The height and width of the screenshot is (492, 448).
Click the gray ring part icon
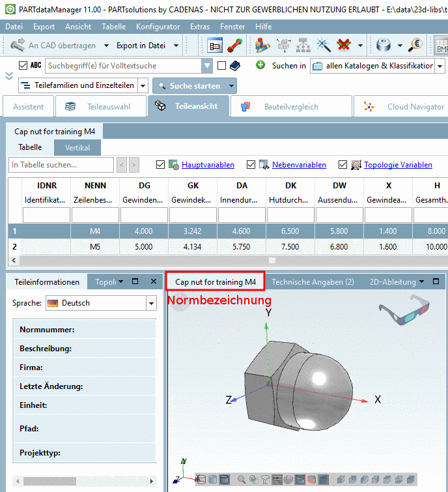[x=384, y=45]
